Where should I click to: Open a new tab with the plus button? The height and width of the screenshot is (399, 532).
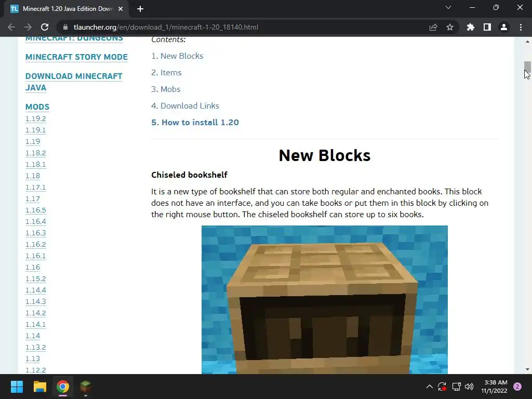click(140, 9)
